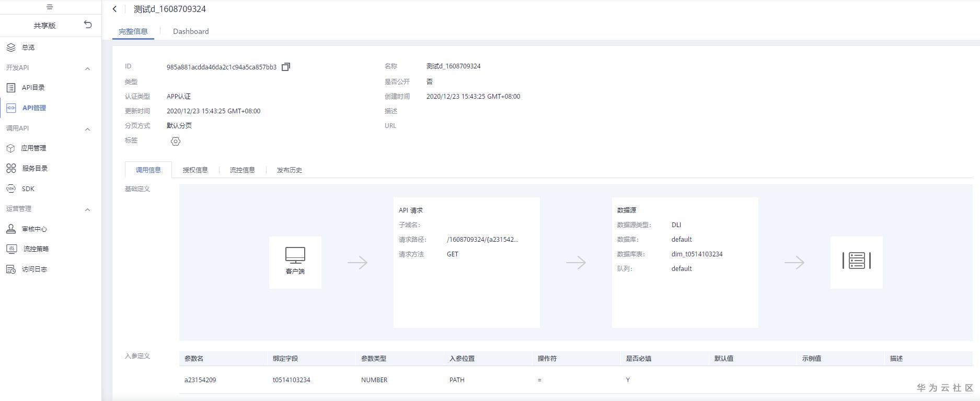Click the 入参位置 column header

pyautogui.click(x=462, y=359)
